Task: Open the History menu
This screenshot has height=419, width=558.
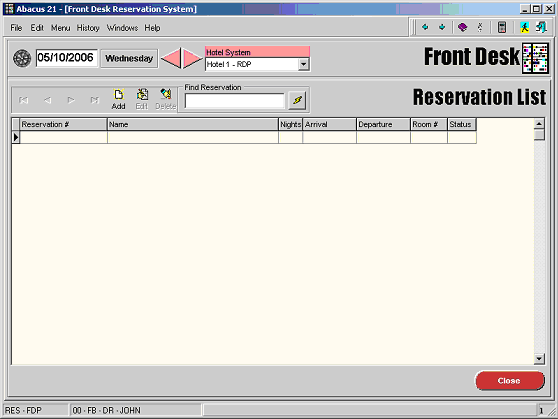Action: [x=88, y=28]
